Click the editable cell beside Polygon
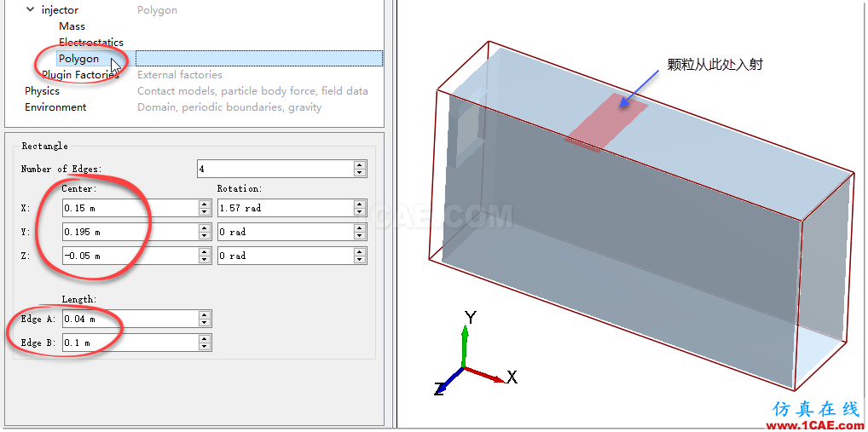This screenshot has height=432, width=868. (259, 59)
